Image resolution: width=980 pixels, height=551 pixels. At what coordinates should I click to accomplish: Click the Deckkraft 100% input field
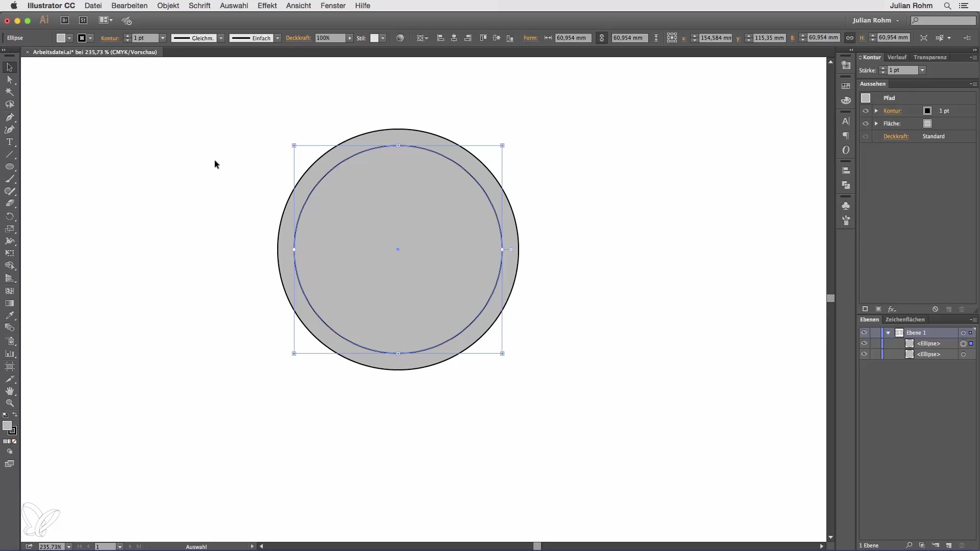329,38
